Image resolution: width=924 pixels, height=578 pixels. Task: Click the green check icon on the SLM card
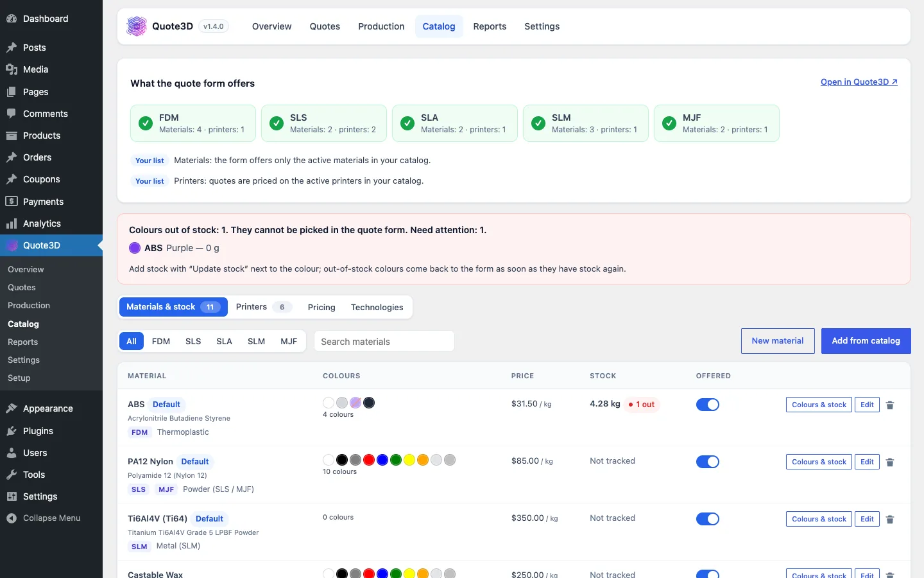pos(538,123)
